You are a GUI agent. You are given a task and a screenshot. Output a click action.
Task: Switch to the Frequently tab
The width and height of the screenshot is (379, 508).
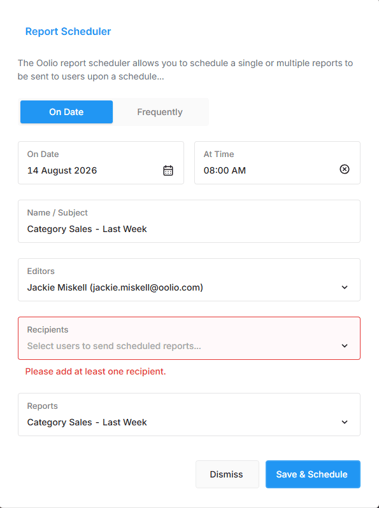point(160,112)
